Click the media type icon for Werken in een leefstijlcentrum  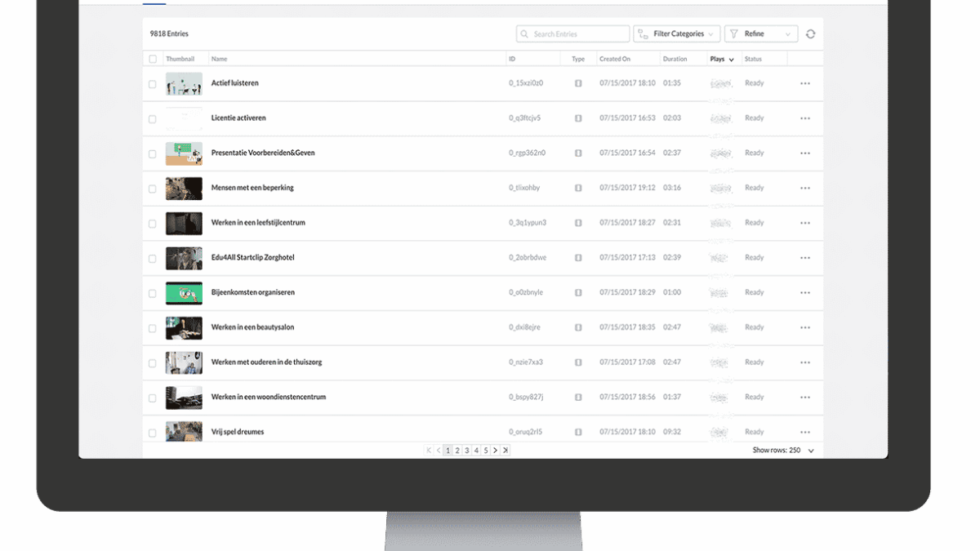578,223
